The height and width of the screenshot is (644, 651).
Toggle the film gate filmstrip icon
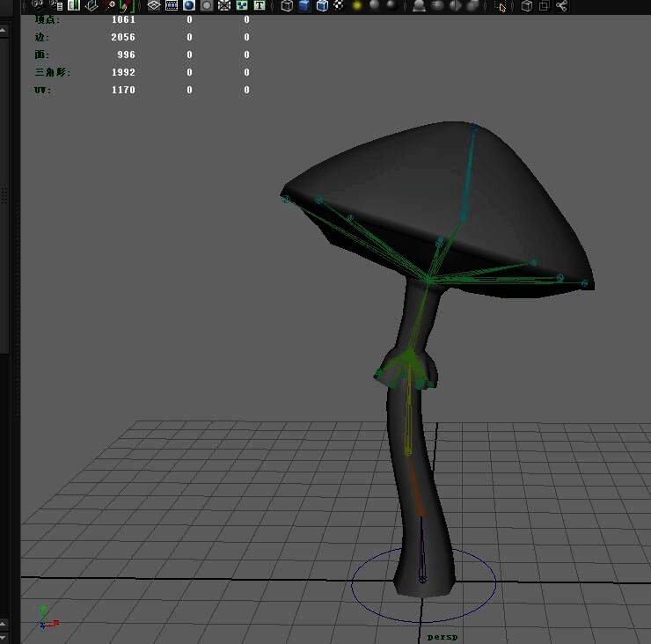[x=172, y=5]
